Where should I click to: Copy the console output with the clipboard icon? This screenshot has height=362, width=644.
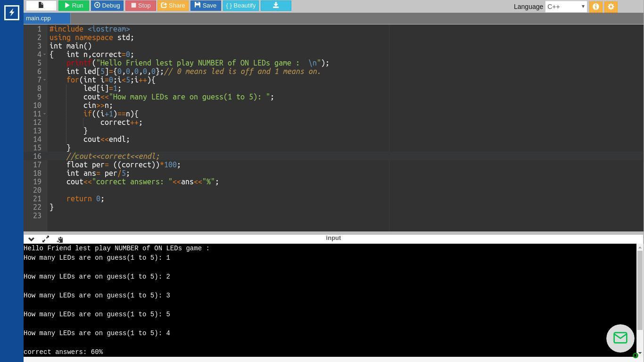pyautogui.click(x=60, y=239)
